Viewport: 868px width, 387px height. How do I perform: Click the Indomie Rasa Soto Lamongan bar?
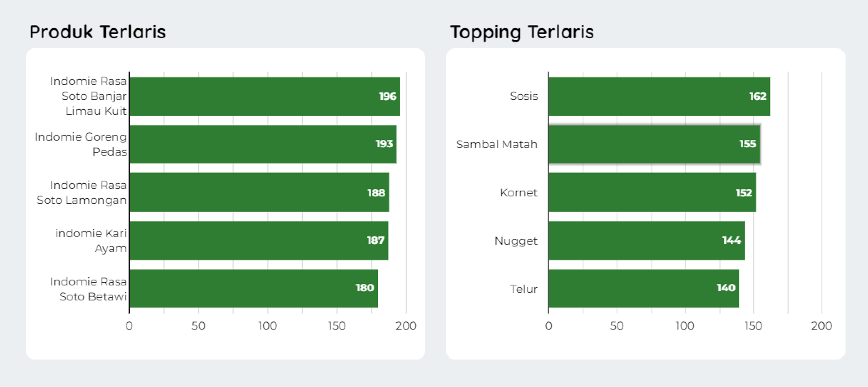(259, 192)
